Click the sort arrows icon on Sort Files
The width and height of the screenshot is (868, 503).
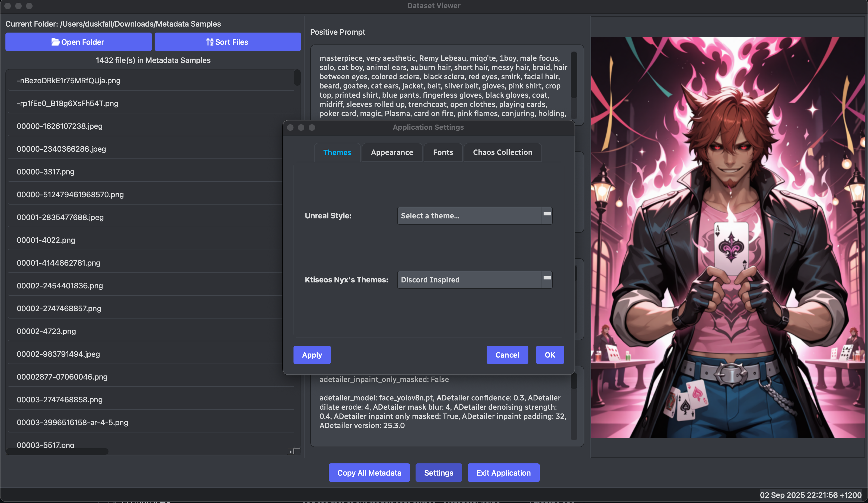(209, 42)
